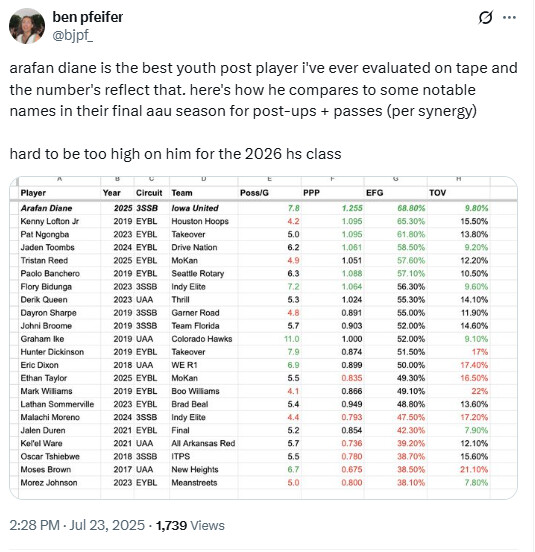
Task: Click the Paolo Banchero row
Action: click(x=254, y=274)
